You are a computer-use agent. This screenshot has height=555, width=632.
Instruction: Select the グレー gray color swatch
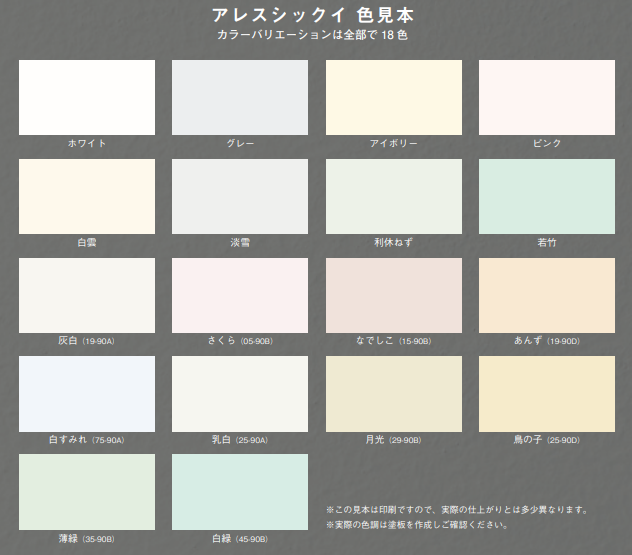click(240, 97)
